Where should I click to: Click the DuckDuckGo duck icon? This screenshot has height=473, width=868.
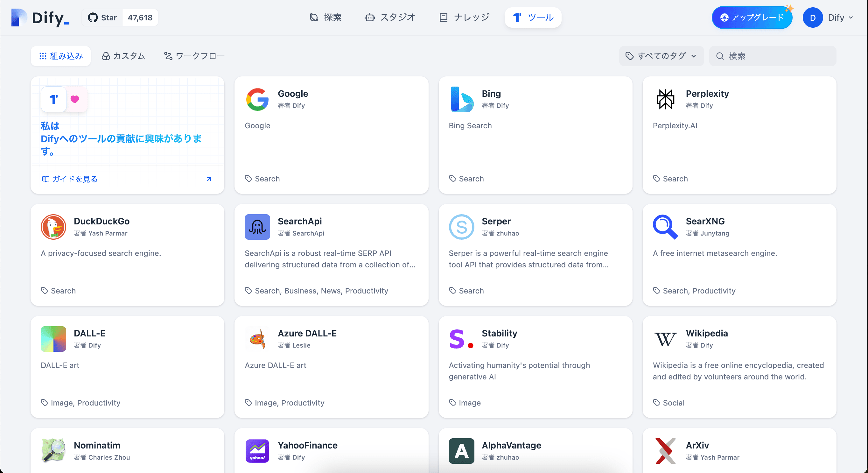point(53,227)
